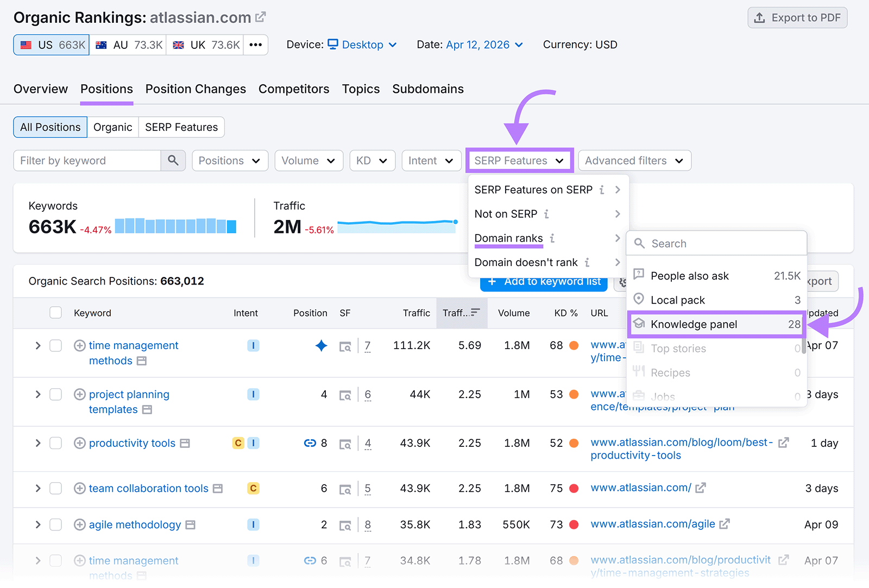Expand the 'time management methods' keyword row
Viewport: 869px width, 588px height.
(37, 345)
